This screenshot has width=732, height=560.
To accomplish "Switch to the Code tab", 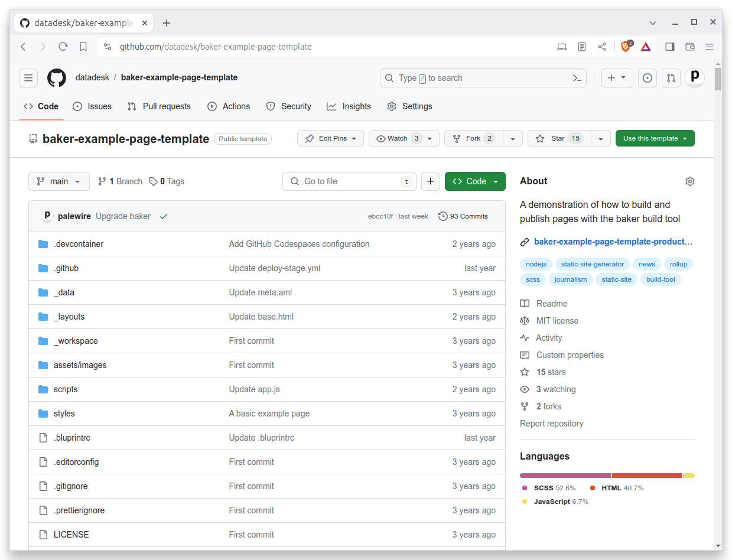I will [x=41, y=106].
